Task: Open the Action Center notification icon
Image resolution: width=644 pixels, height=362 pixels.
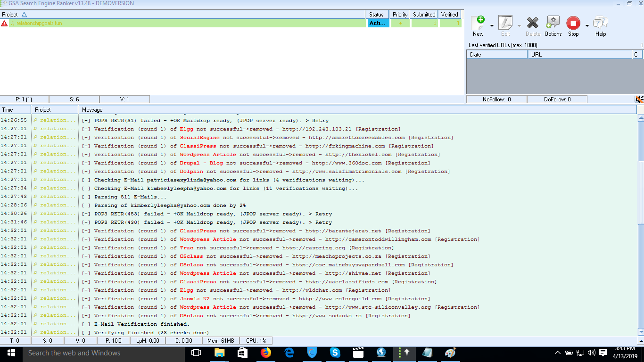Action: [x=603, y=353]
